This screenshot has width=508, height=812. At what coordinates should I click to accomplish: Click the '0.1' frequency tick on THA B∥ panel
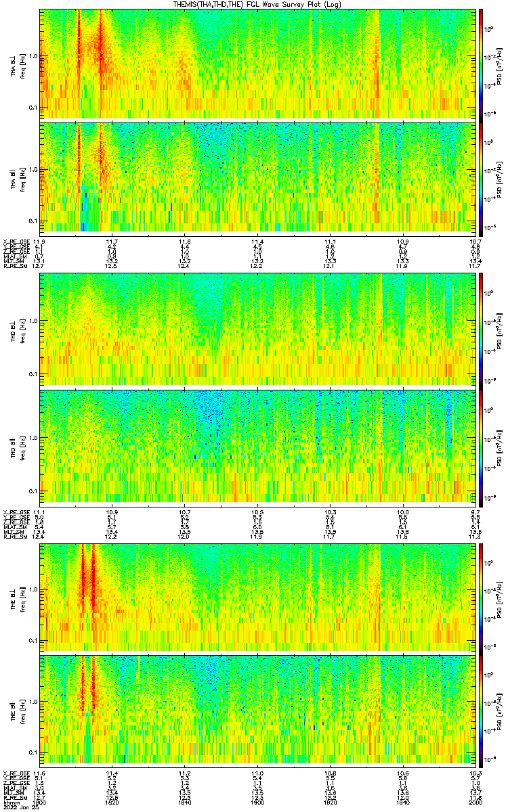point(33,221)
